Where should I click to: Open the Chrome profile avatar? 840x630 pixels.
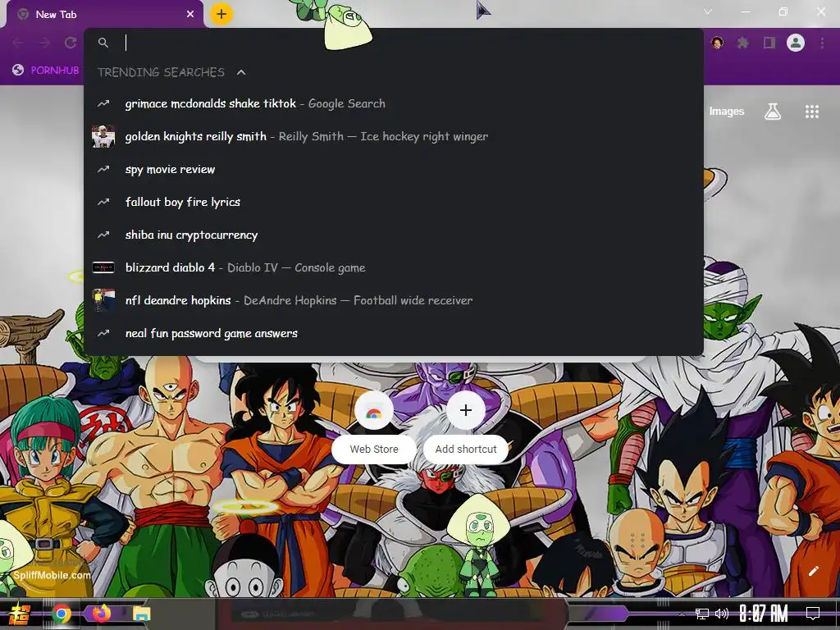click(x=796, y=43)
